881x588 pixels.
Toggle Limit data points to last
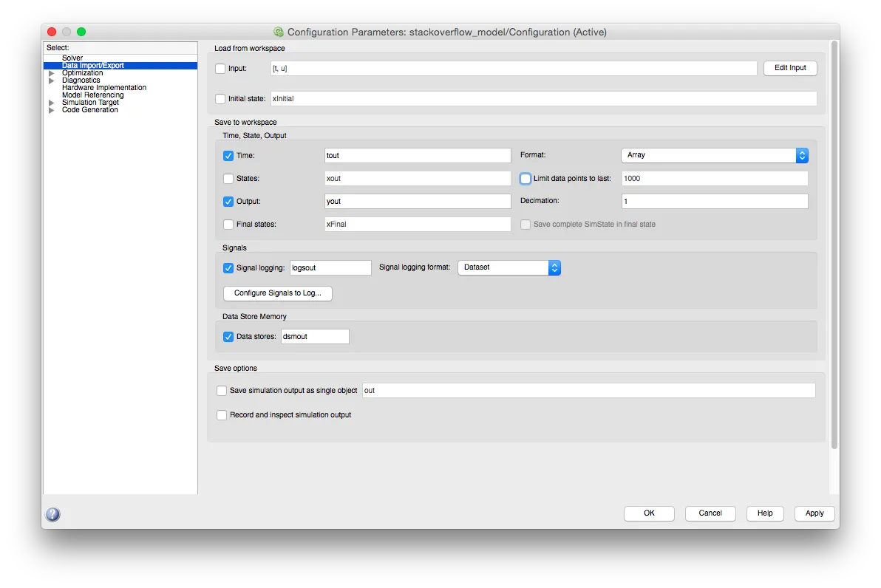pos(525,179)
